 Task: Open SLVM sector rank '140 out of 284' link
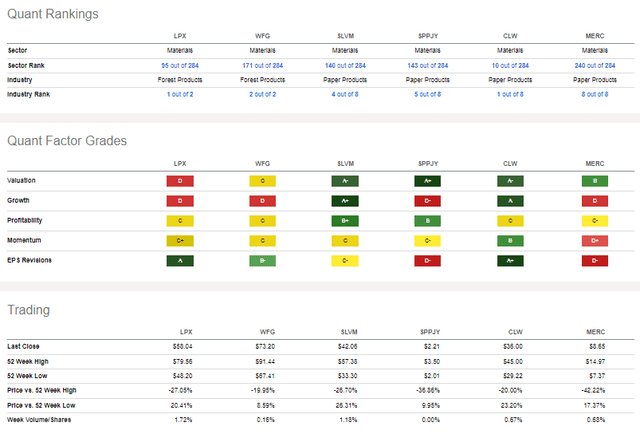pyautogui.click(x=345, y=65)
